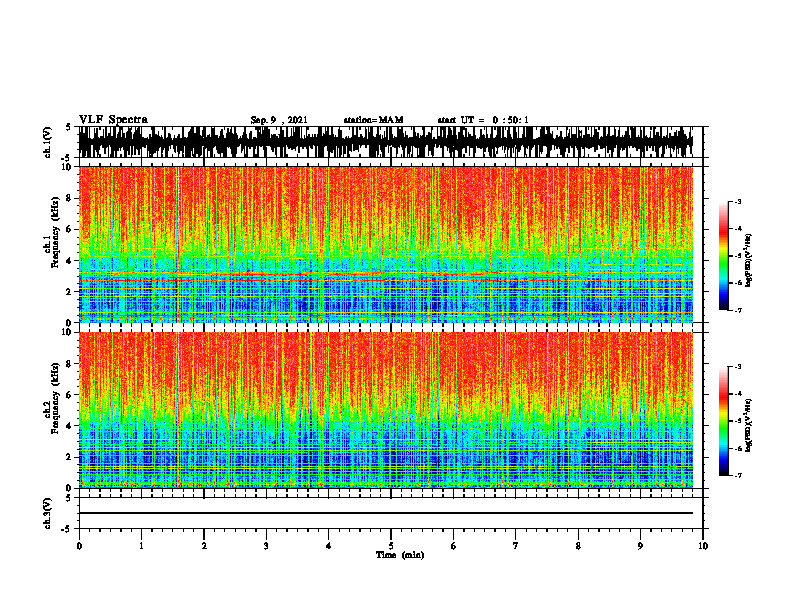792x612 pixels.
Task: Click the "Time (min)" axis label
Action: click(400, 555)
